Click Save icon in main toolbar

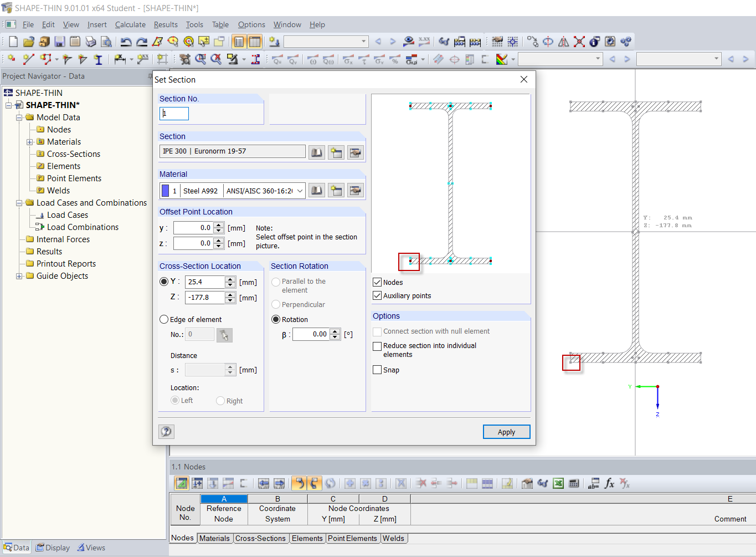click(60, 42)
